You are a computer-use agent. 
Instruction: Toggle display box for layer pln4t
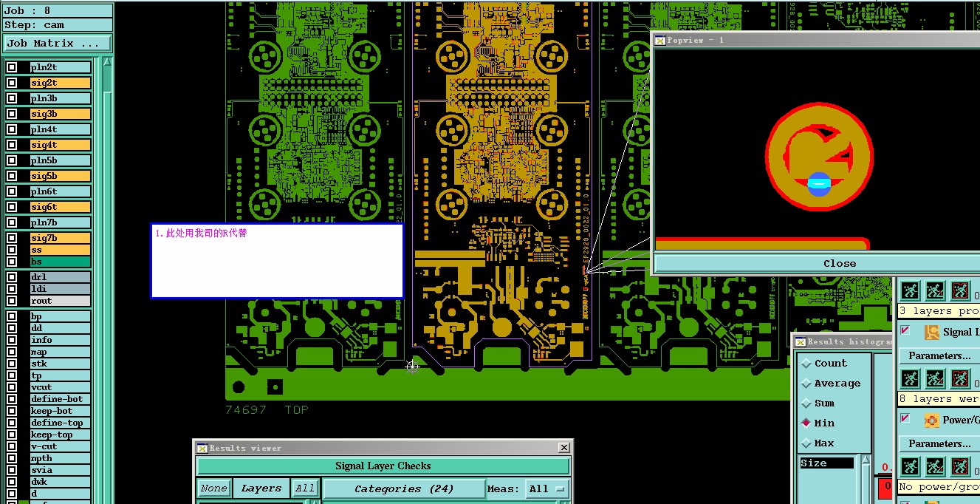[x=12, y=129]
